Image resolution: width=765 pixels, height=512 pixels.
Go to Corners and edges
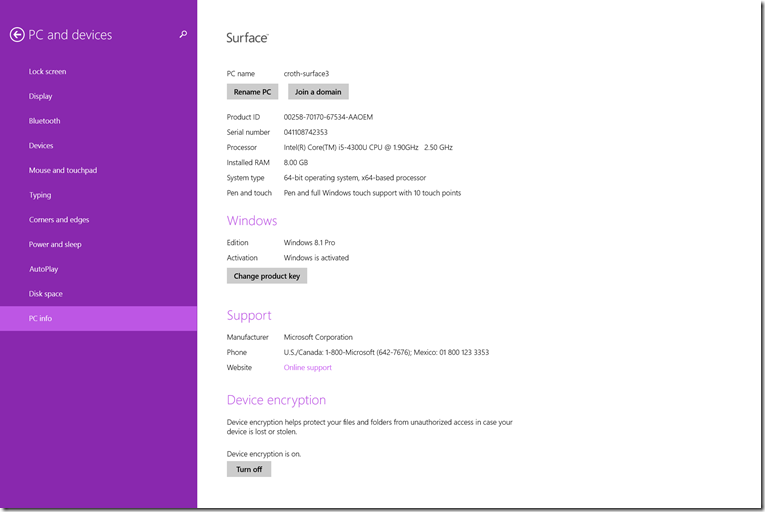[59, 220]
